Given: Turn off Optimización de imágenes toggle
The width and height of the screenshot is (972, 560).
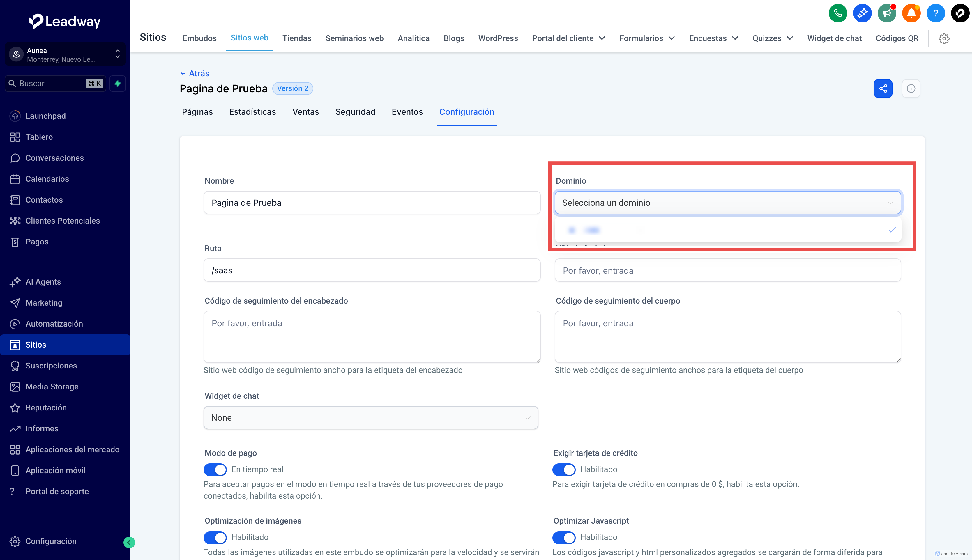Looking at the screenshot, I should pos(215,537).
